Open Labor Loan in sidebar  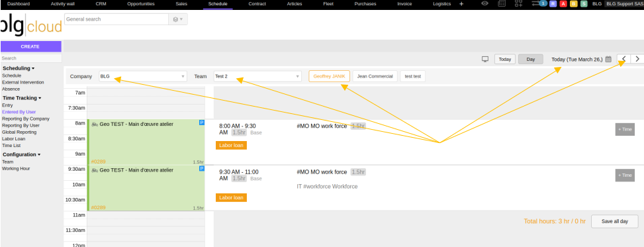pos(13,139)
